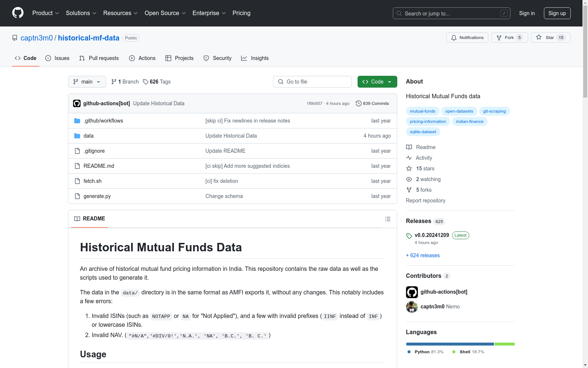Click the branch icon next to 1 Branch
The width and height of the screenshot is (588, 368).
(x=114, y=82)
